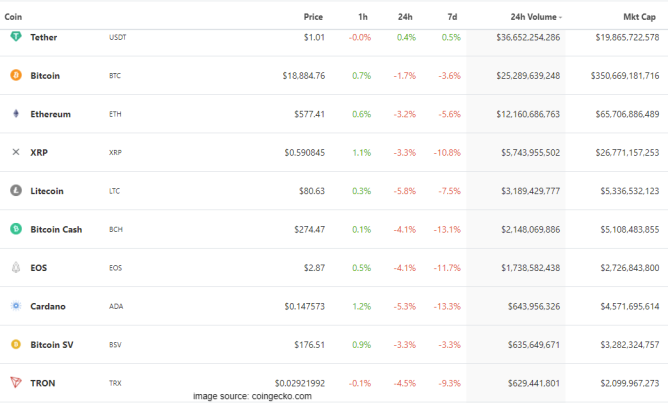Open the TRON coin page
Image resolution: width=668 pixels, height=403 pixels.
[x=43, y=383]
